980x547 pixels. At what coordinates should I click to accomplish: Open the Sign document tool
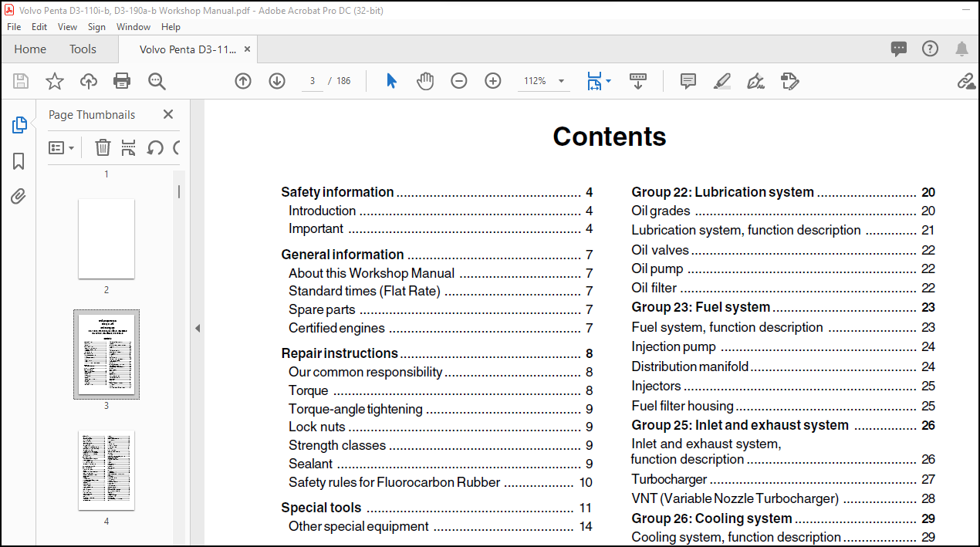pyautogui.click(x=755, y=81)
